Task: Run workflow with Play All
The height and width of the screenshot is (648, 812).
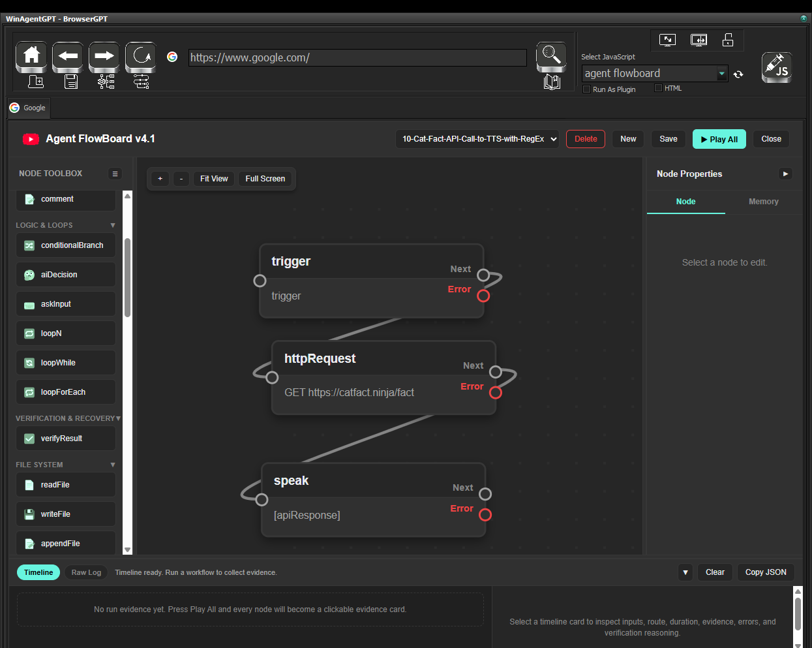Action: [x=719, y=139]
